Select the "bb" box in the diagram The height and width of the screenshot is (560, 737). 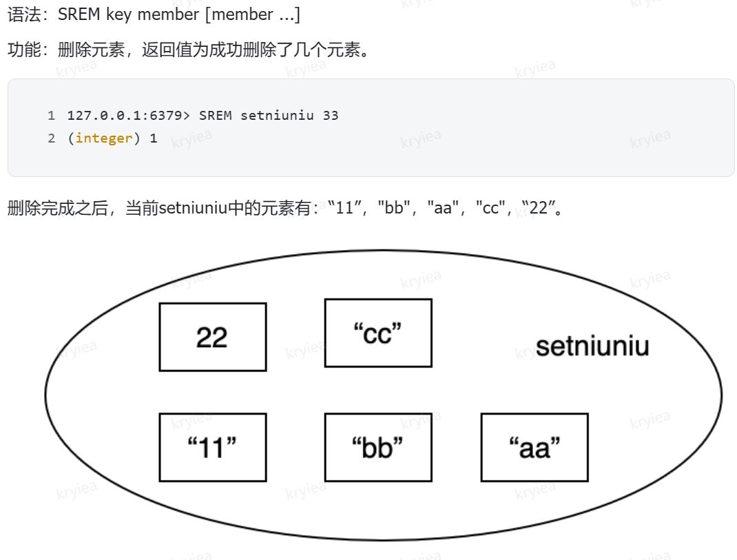377,447
